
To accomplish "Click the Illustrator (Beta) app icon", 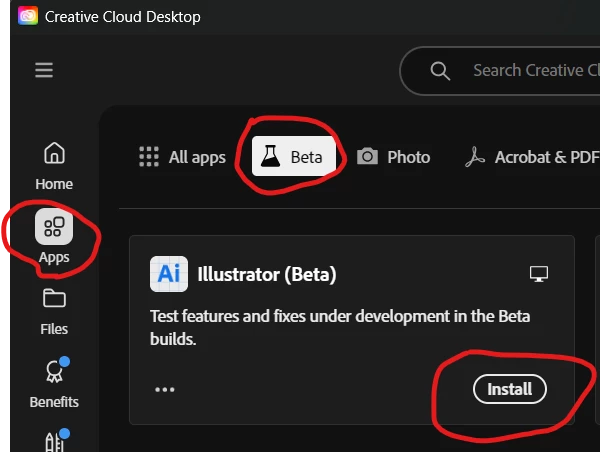I will tap(169, 274).
